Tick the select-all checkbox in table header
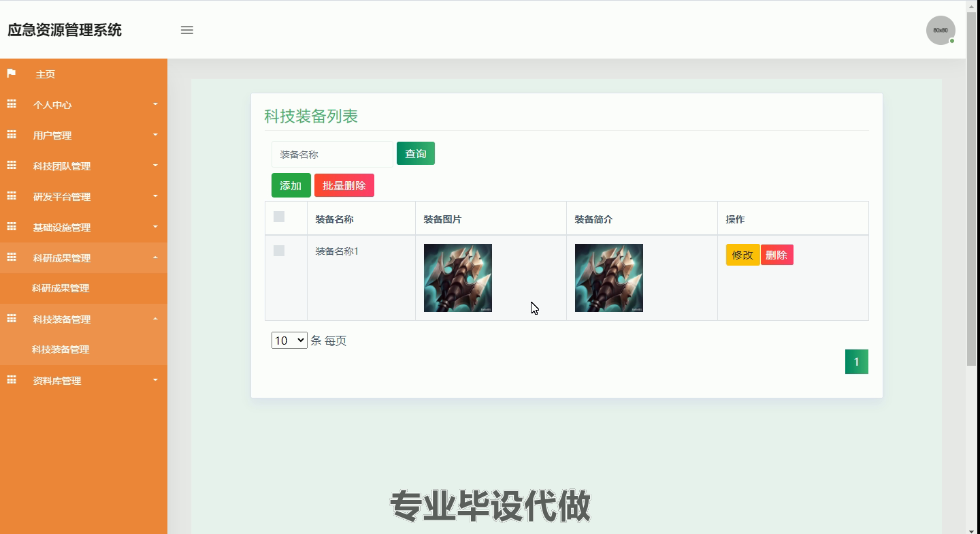Viewport: 980px width, 534px height. [x=279, y=217]
